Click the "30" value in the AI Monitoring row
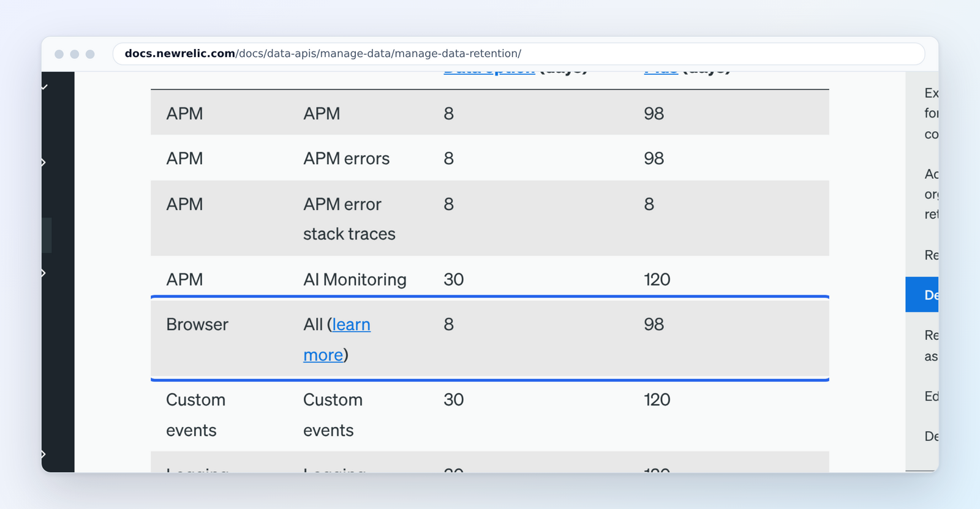The width and height of the screenshot is (980, 509). 454,279
